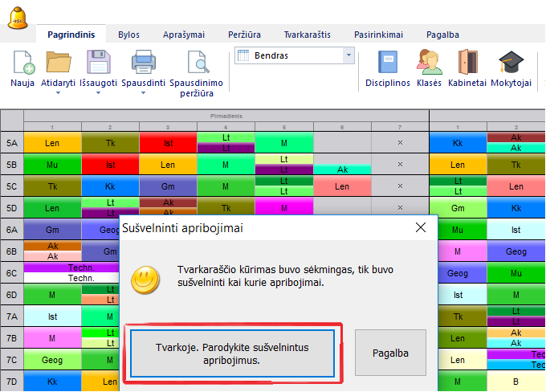Open the Tvarkaraštis ribbon tab
Image resolution: width=546 pixels, height=392 pixels.
307,35
